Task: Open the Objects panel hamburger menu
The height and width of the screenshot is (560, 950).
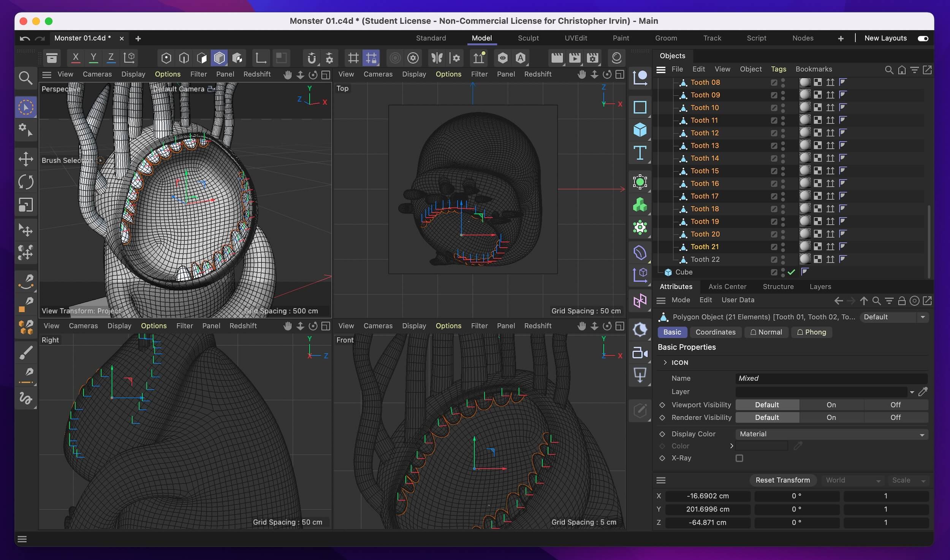Action: [x=661, y=70]
